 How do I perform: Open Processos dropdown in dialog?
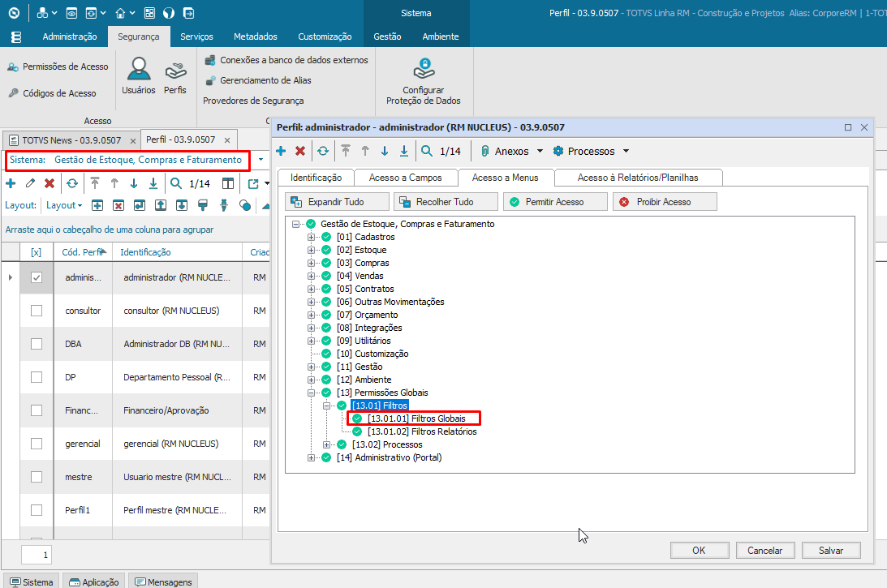(591, 151)
